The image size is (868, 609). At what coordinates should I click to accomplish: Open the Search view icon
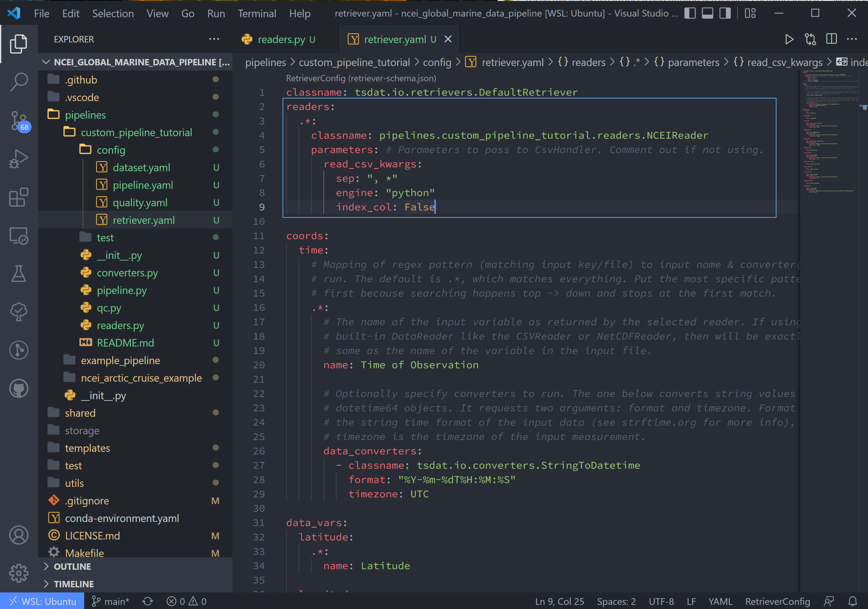[19, 82]
